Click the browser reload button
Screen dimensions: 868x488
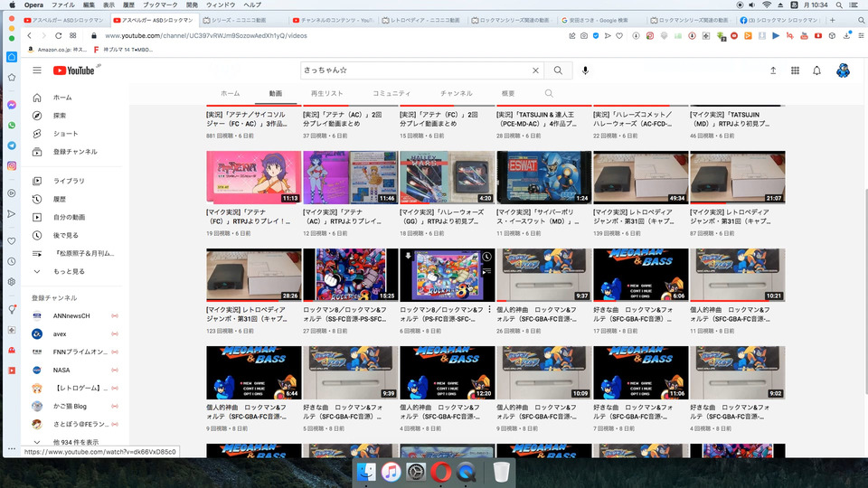(58, 35)
